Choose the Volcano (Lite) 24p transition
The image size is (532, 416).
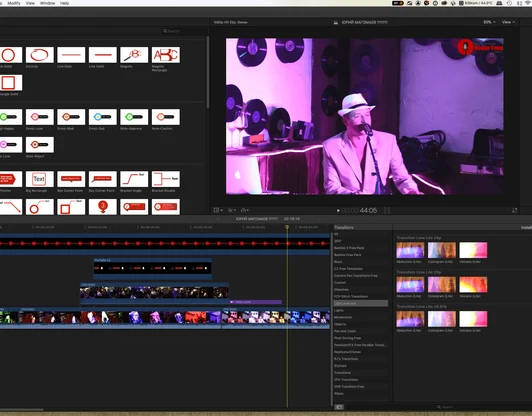click(x=473, y=250)
